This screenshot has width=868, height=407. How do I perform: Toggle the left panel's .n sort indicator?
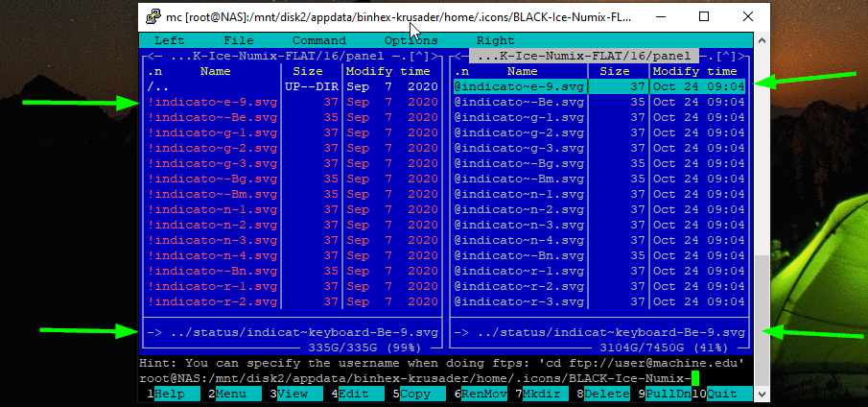pyautogui.click(x=154, y=71)
